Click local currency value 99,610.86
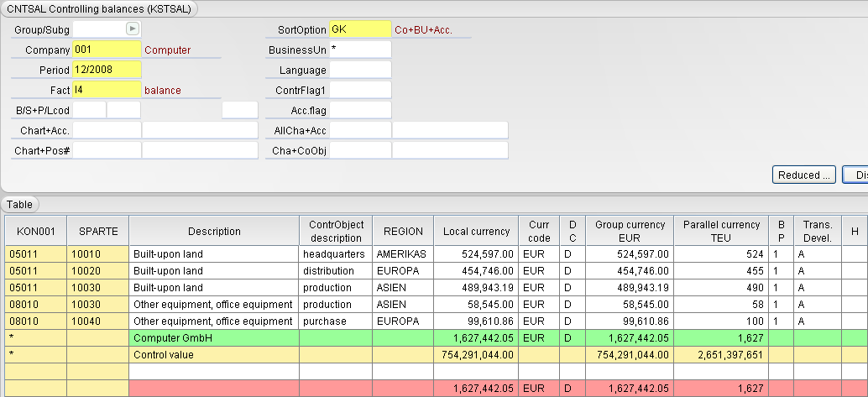The image size is (868, 397). coord(477,321)
